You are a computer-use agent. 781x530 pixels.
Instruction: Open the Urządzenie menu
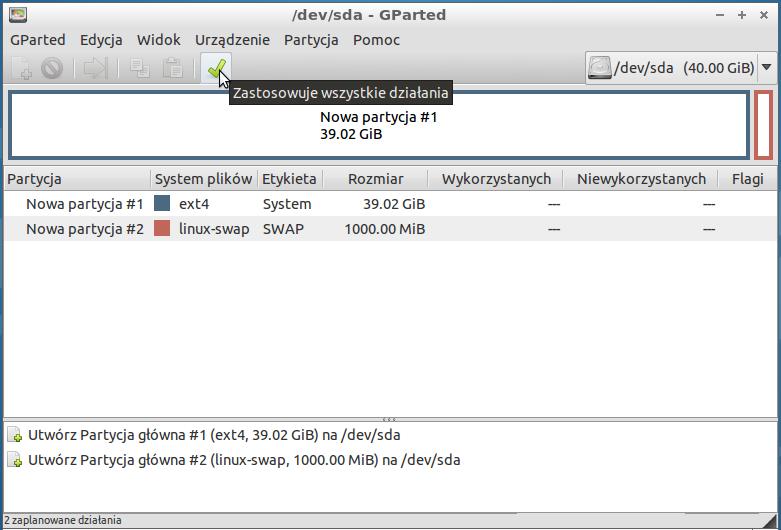coord(232,40)
